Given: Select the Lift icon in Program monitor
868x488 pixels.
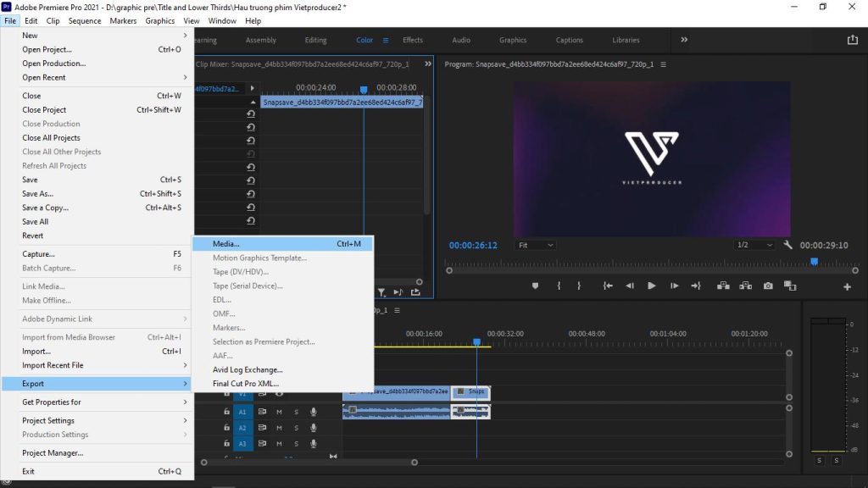Looking at the screenshot, I should click(724, 286).
